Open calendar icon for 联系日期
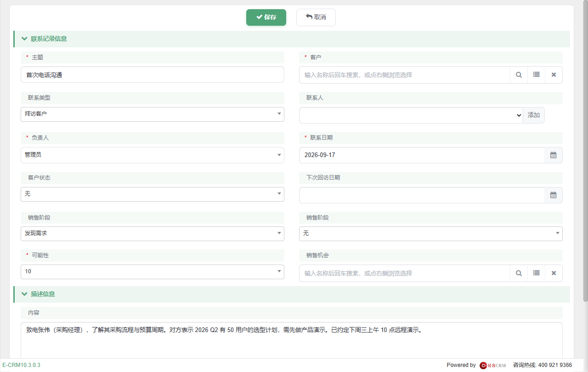Viewport: 588px width, 372px height. coord(553,155)
